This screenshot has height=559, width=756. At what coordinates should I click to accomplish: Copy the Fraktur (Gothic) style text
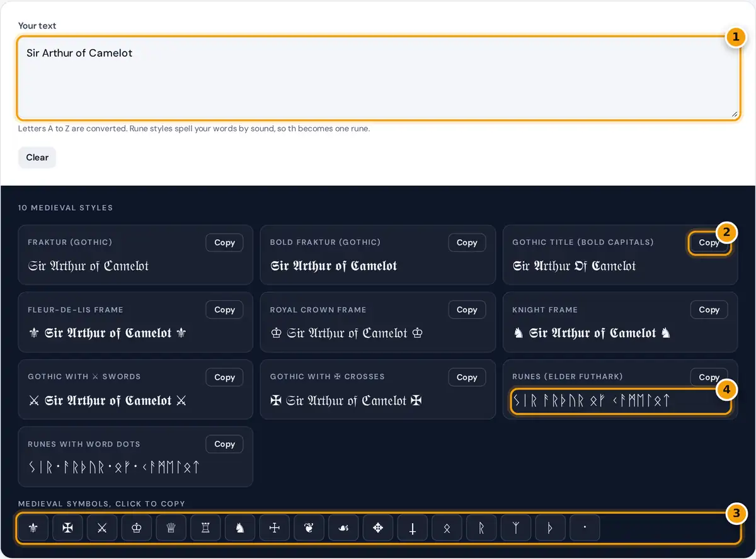pos(224,242)
